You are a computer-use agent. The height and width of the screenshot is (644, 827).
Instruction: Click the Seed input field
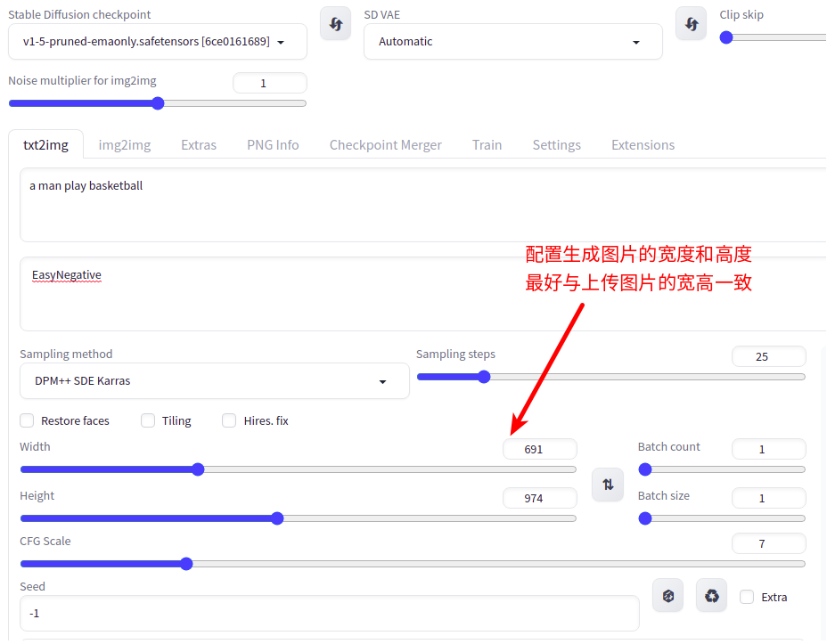(x=330, y=613)
